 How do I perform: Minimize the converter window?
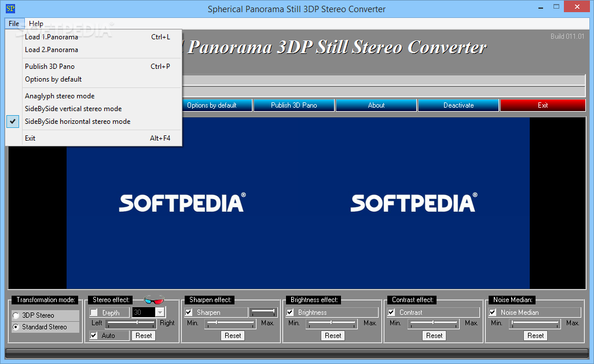pyautogui.click(x=541, y=7)
